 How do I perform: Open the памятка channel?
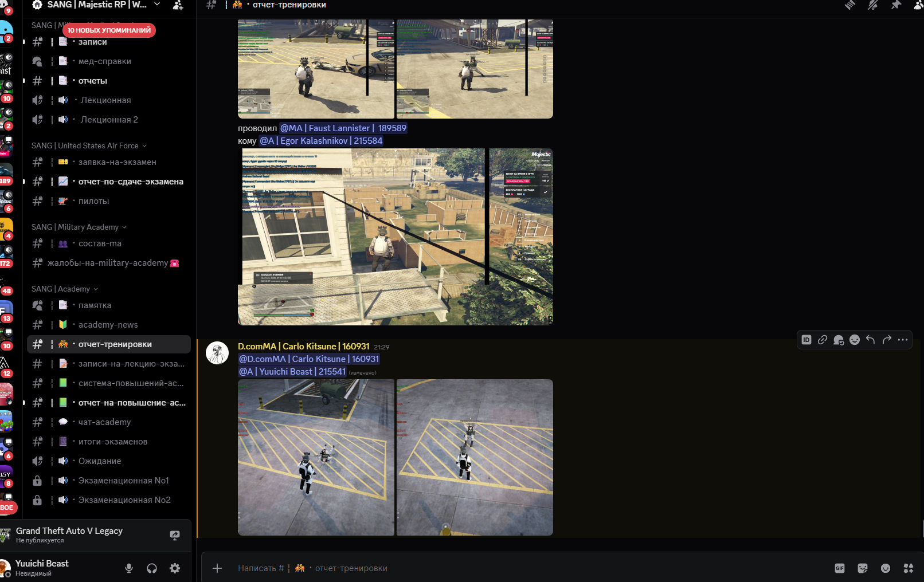point(109,305)
